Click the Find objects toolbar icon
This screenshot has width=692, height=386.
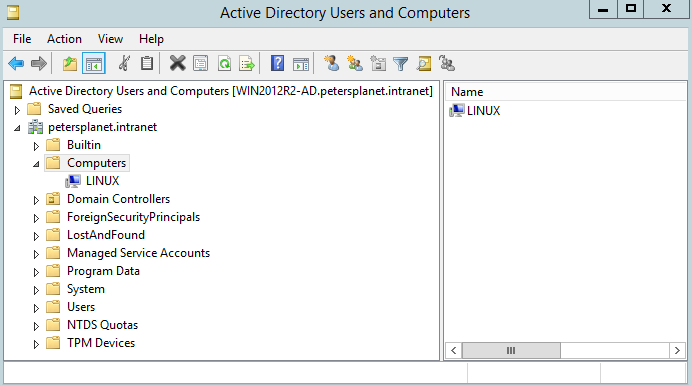click(x=424, y=64)
